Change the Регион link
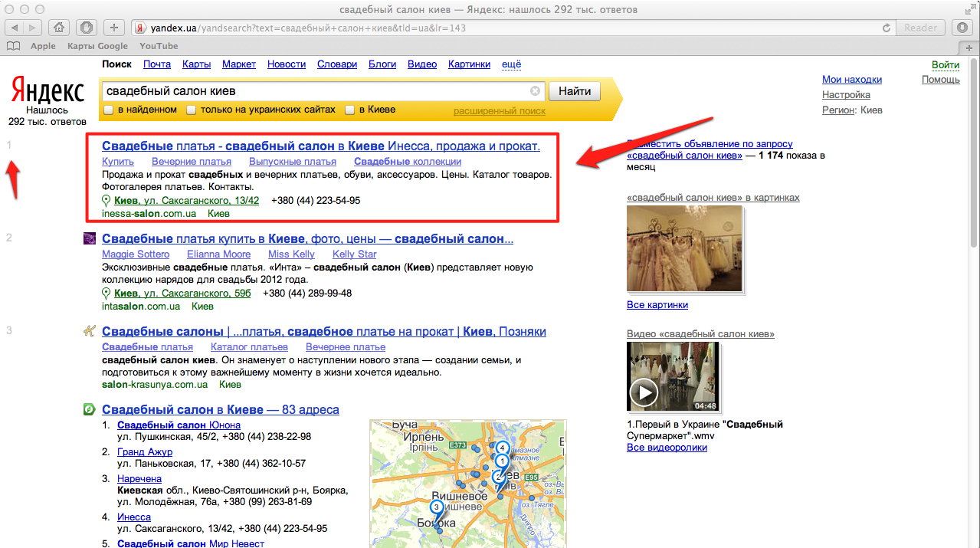The height and width of the screenshot is (548, 980). (x=838, y=110)
